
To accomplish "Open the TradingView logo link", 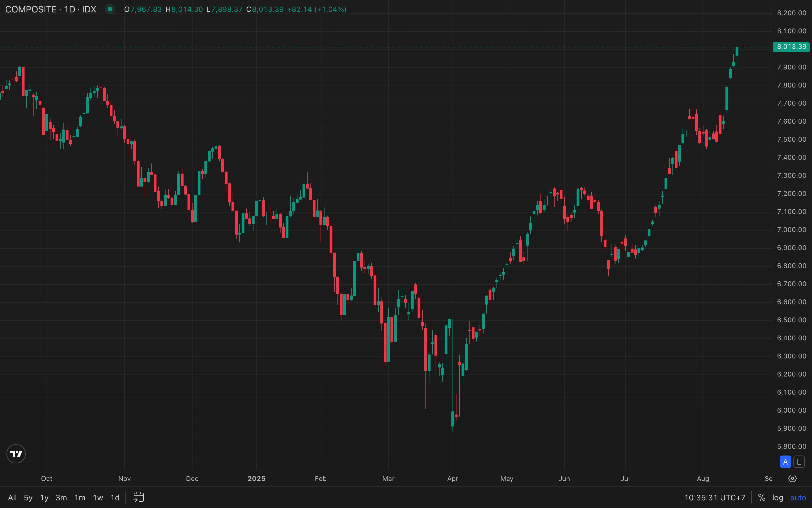I will [16, 454].
